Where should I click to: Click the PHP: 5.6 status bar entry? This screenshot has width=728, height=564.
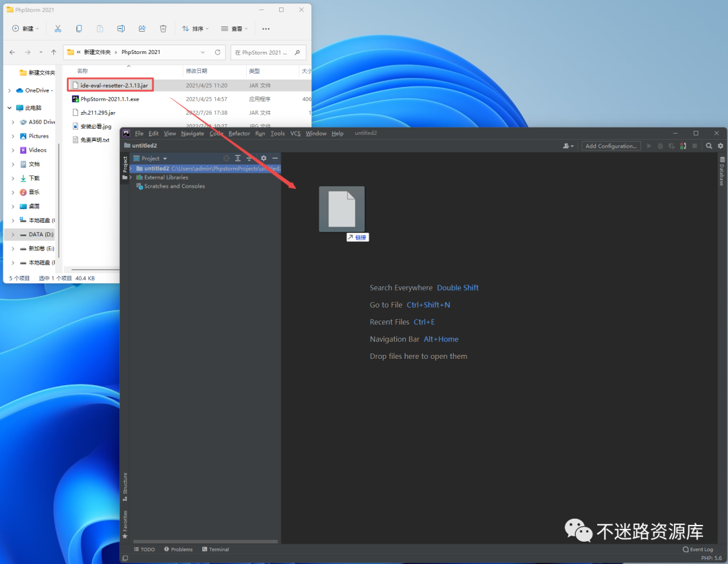click(711, 558)
